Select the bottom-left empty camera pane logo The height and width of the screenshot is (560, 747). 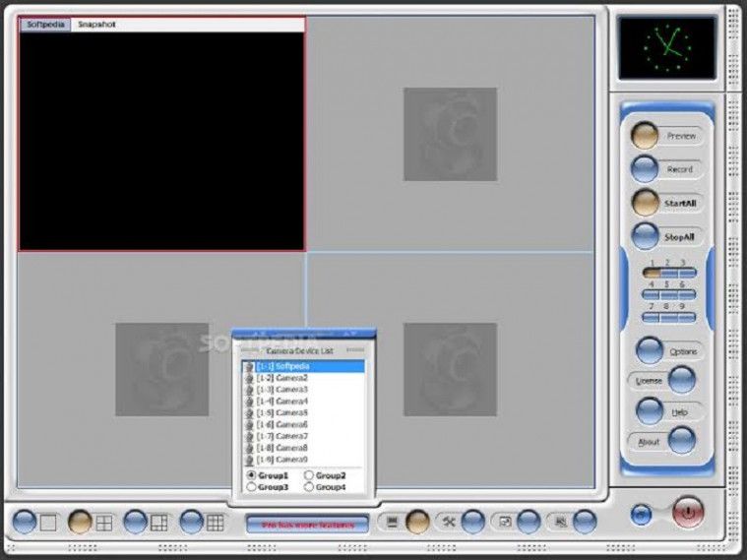pyautogui.click(x=162, y=369)
